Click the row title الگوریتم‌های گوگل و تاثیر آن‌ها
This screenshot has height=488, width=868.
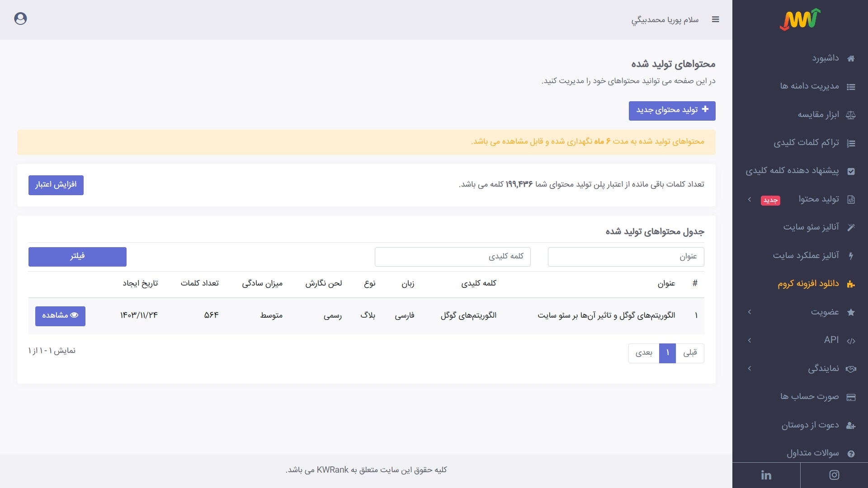(x=606, y=315)
